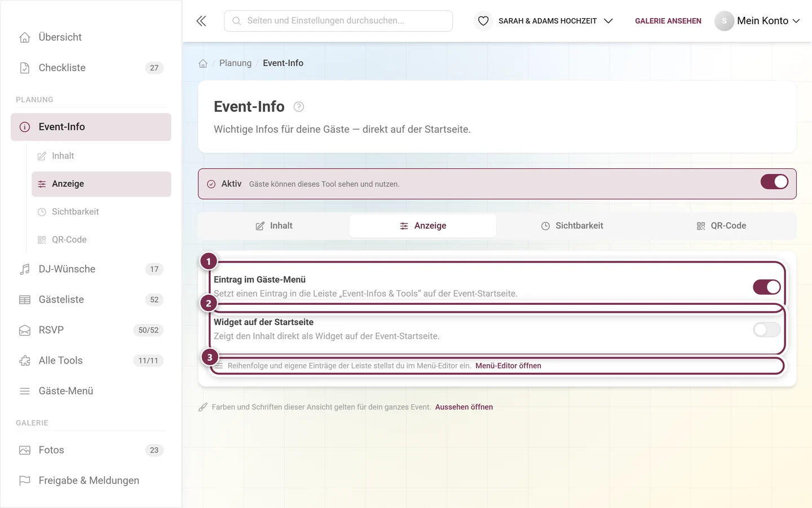The height and width of the screenshot is (508, 812).
Task: Disable the Eintrag im Gäste-Menü switch
Action: click(767, 287)
